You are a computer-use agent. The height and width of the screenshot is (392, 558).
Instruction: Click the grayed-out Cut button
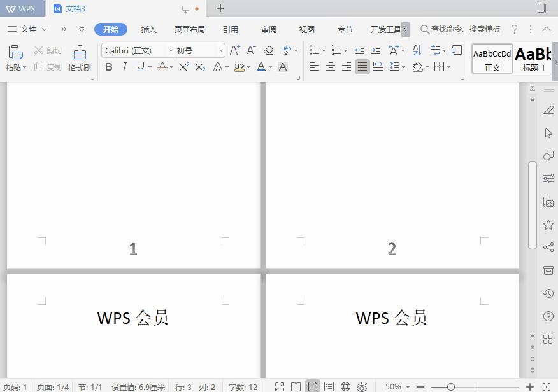[x=48, y=50]
